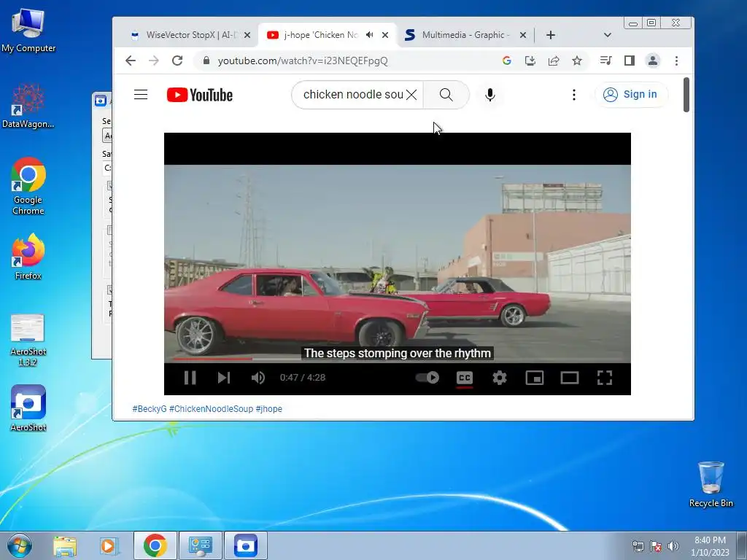Click the page vertical scrollbar
The image size is (747, 560).
(686, 95)
